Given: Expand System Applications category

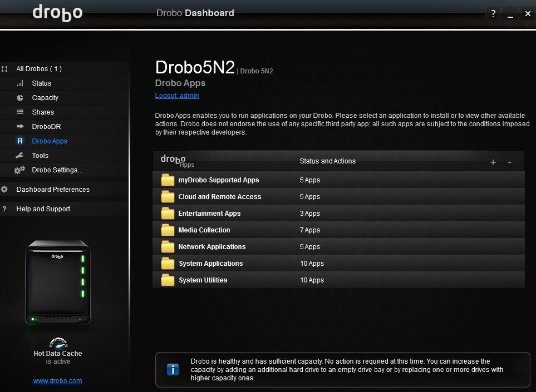Looking at the screenshot, I should coord(338,263).
